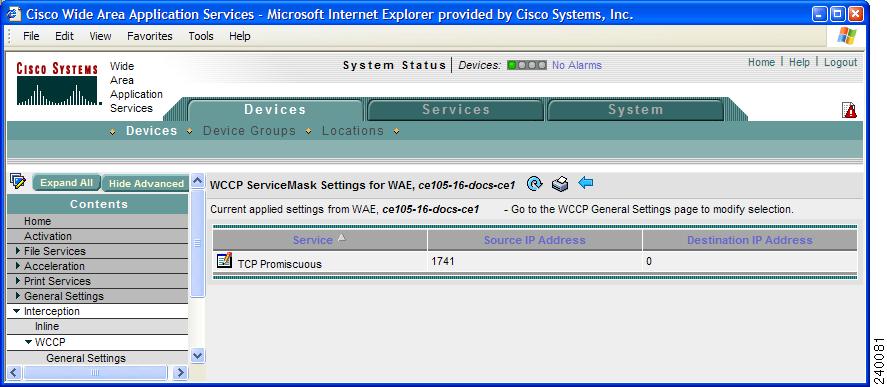Click the vertical scrollbar thumb in Contents
The height and width of the screenshot is (387, 887).
(x=197, y=243)
